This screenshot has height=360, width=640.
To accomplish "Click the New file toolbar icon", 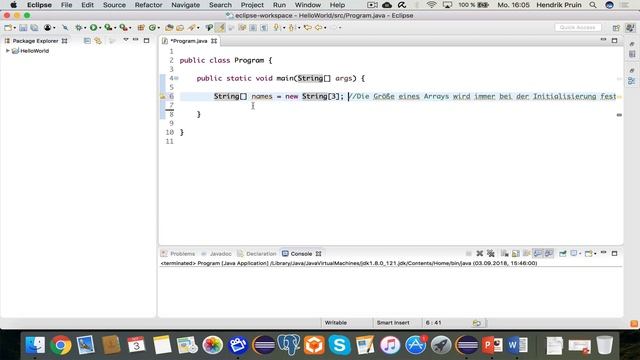I will (x=8, y=28).
